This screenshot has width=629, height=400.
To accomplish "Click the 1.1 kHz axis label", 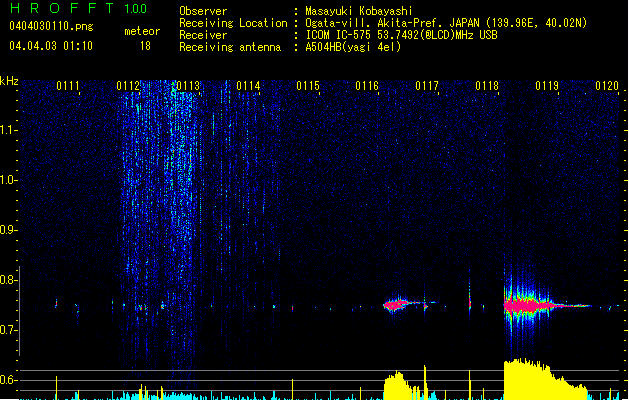I will pyautogui.click(x=8, y=130).
